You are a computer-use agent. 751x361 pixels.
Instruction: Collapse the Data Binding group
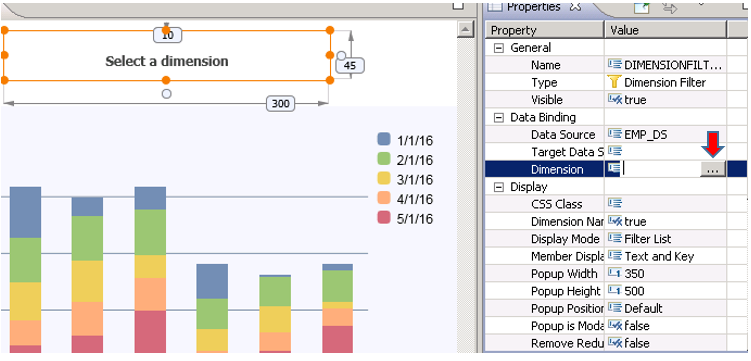pyautogui.click(x=499, y=118)
